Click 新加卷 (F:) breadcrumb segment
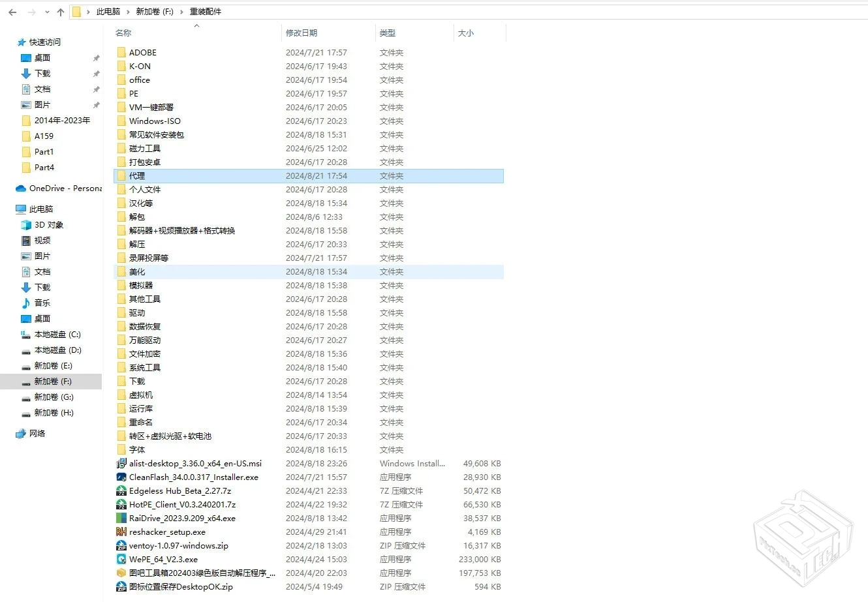The image size is (868, 602). (x=155, y=12)
